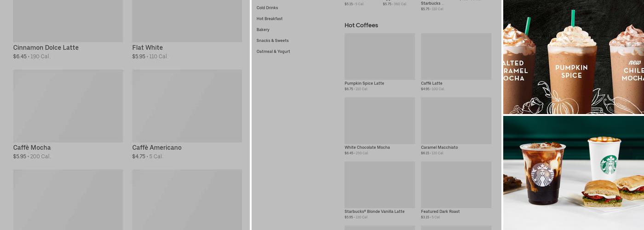644x230 pixels.
Task: Open the Caffè Mocha item image
Action: [x=68, y=106]
